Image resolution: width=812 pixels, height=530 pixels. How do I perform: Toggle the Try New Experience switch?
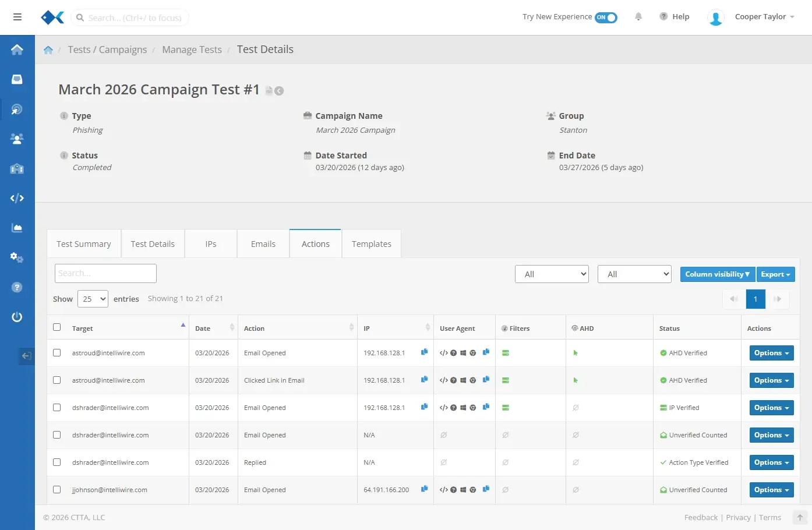(606, 17)
